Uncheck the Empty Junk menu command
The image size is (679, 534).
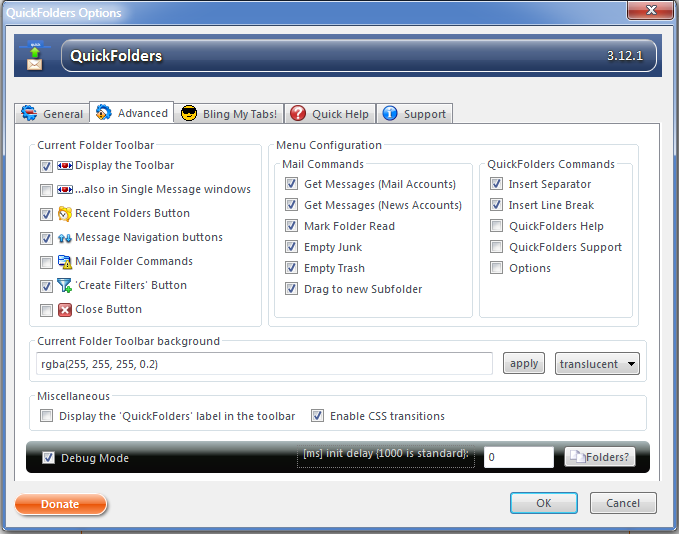291,247
